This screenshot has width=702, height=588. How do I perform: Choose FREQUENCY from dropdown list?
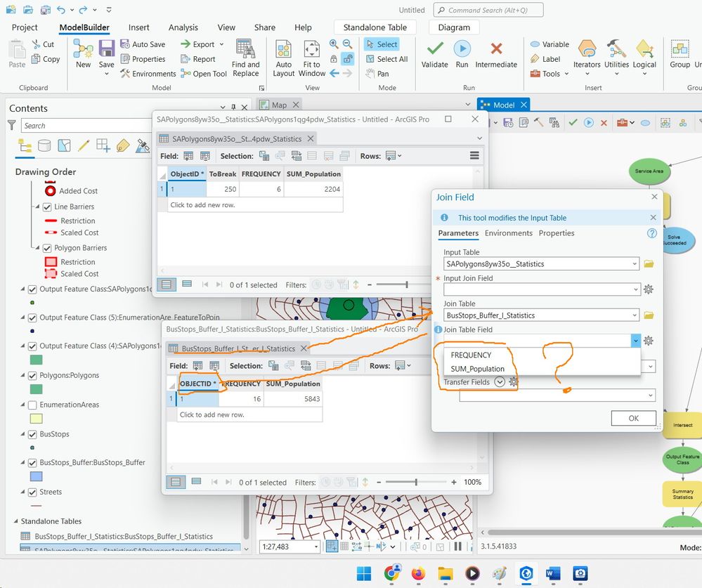471,355
